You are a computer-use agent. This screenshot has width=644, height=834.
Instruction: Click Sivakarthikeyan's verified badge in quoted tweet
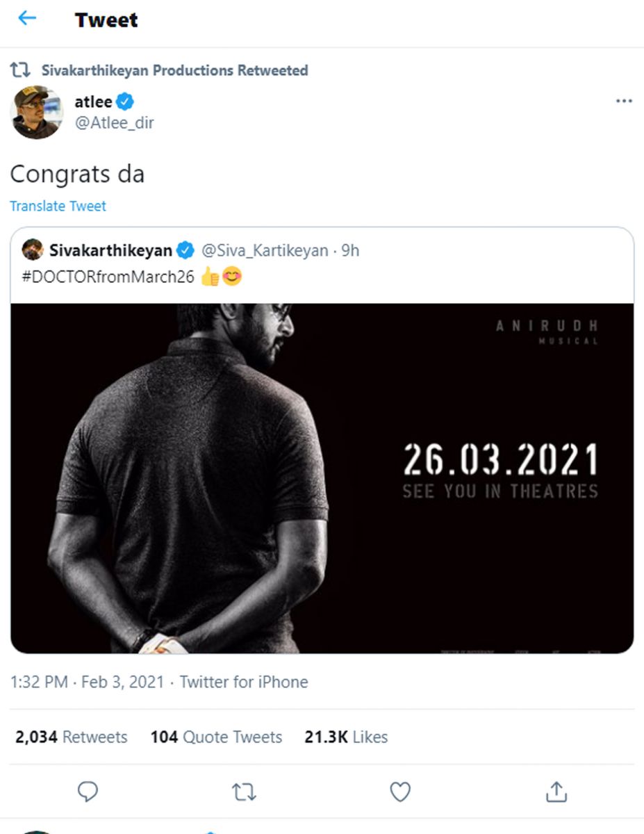point(185,250)
